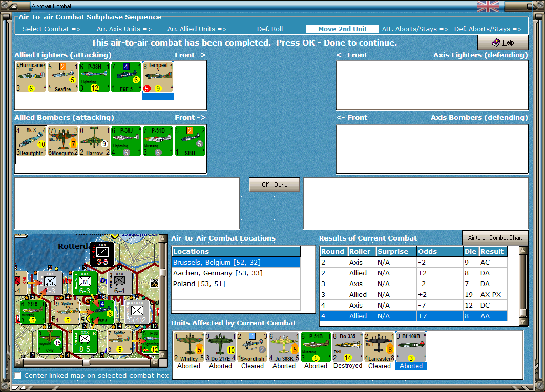Select the Harrow bomber counter
Image resolution: width=545 pixels, height=392 pixels.
(x=94, y=141)
